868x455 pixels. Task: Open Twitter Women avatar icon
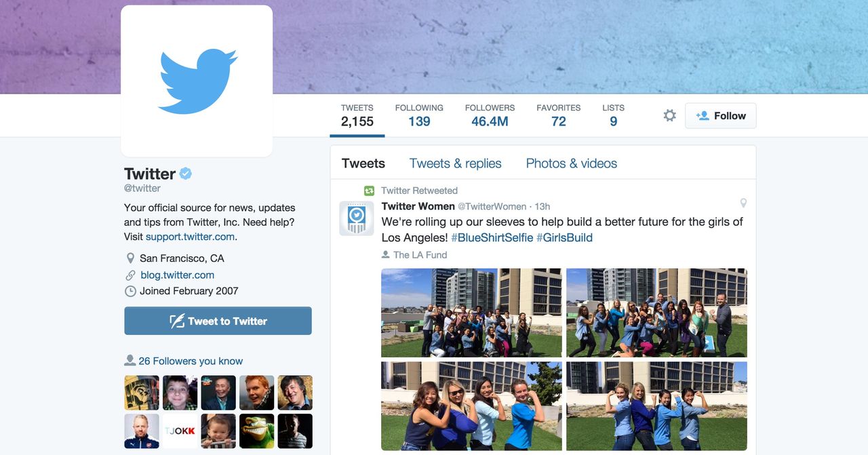[x=357, y=218]
